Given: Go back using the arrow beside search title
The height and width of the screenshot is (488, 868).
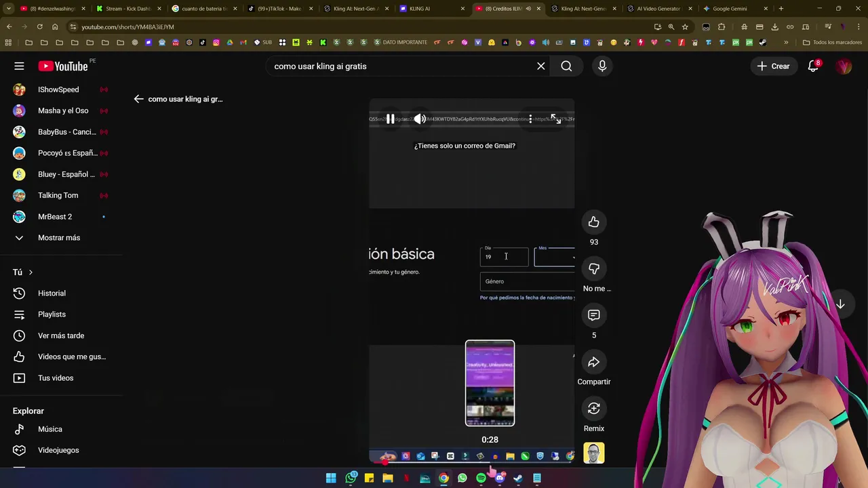Looking at the screenshot, I should [138, 99].
